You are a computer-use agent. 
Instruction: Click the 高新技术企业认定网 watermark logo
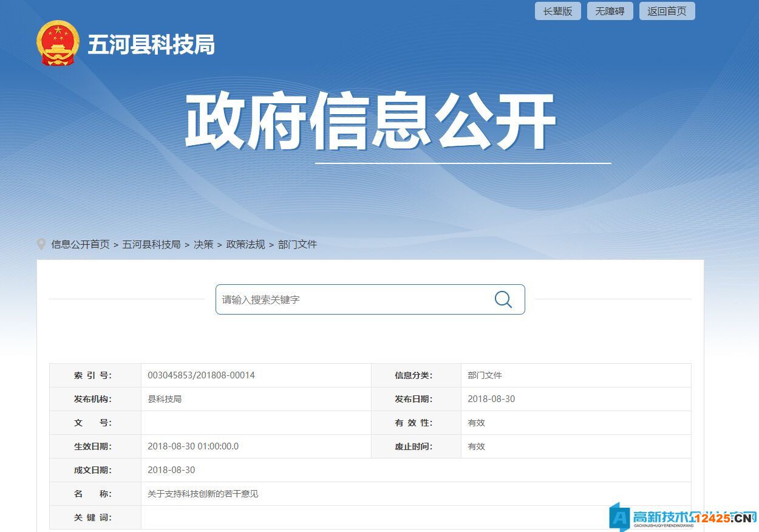[683, 517]
